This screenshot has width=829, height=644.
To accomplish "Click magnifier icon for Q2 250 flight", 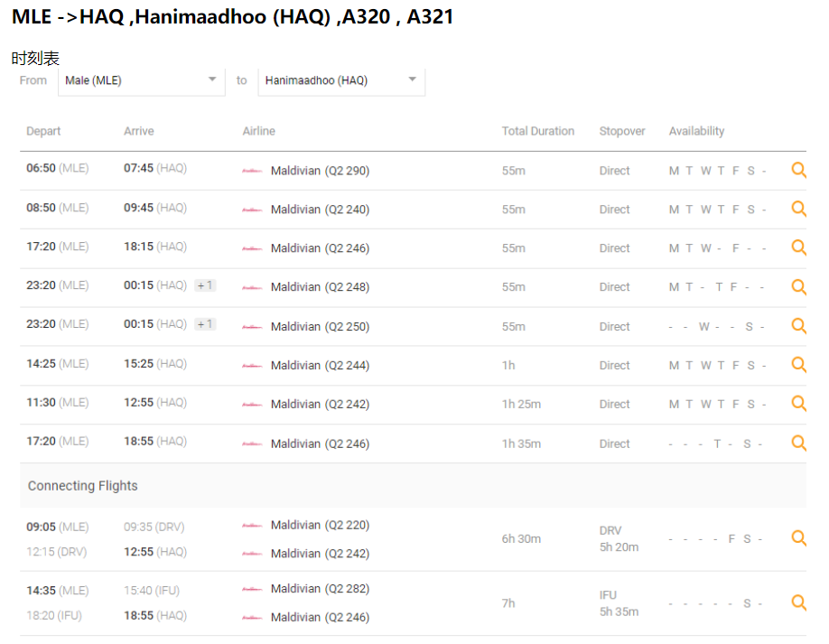I will pyautogui.click(x=798, y=326).
